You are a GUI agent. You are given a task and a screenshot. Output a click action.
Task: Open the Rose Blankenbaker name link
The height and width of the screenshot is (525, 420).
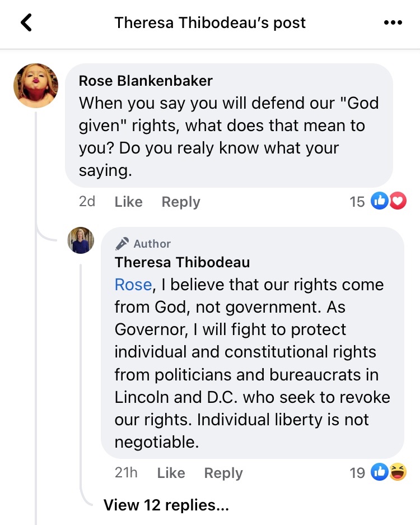[x=146, y=81]
